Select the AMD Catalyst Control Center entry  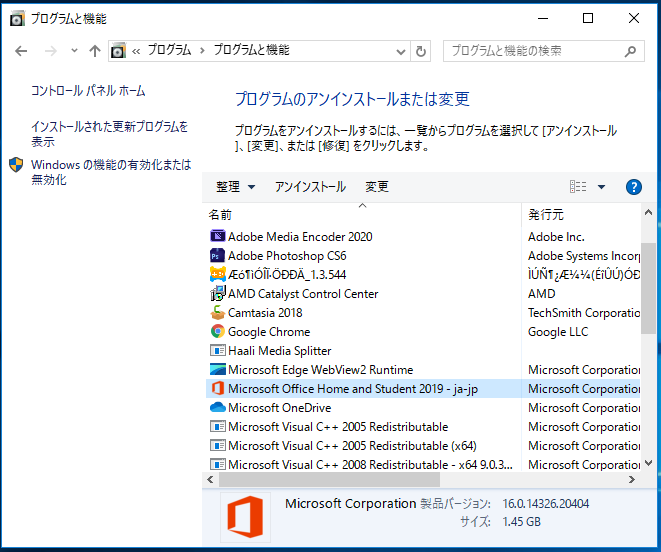[x=303, y=294]
